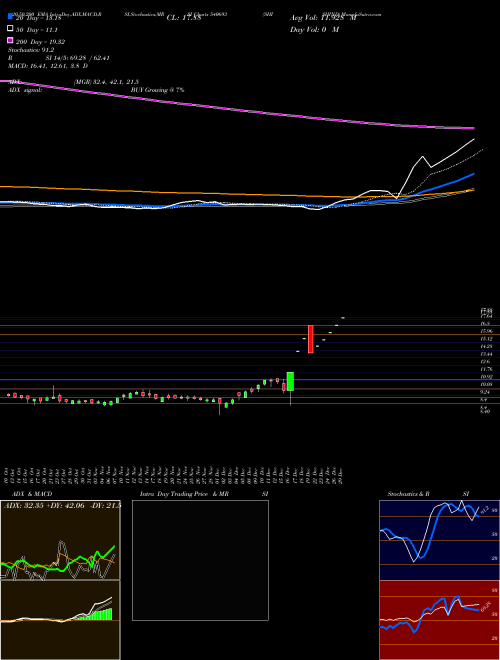Select the '50 Day - 11.1' label
This screenshot has height=660, width=500.
pos(37,30)
